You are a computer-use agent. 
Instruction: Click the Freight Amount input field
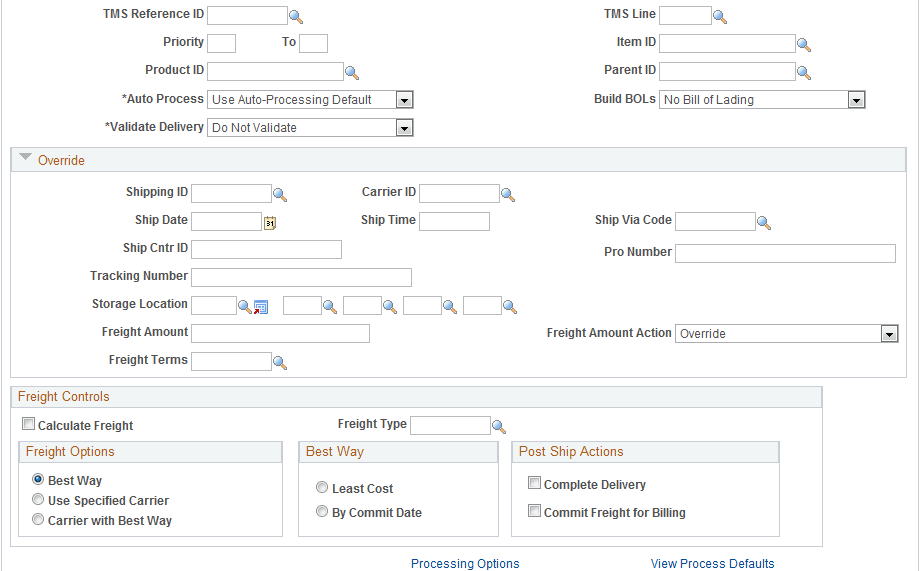[280, 333]
